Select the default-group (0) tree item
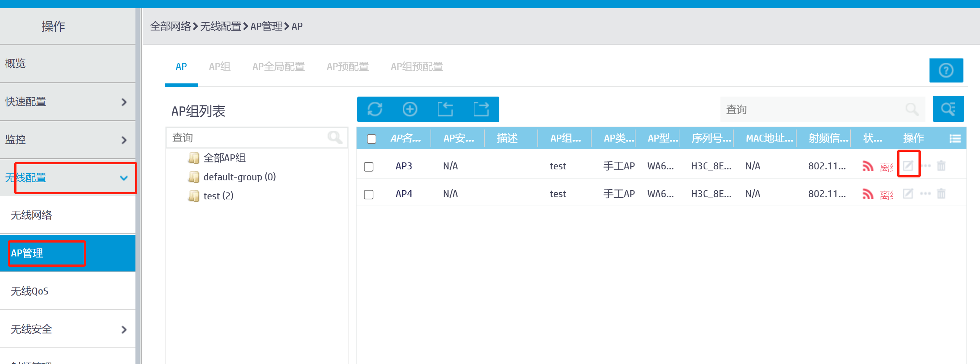980x364 pixels. coord(239,177)
